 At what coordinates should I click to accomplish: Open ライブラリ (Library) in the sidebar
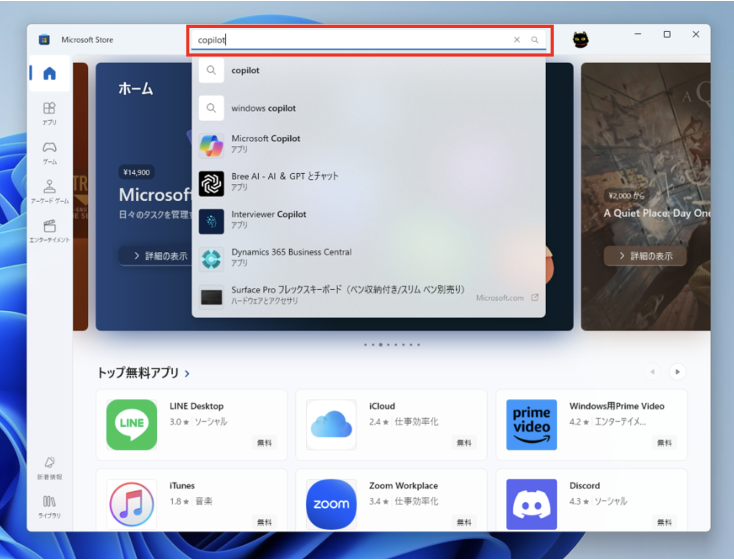tap(49, 507)
